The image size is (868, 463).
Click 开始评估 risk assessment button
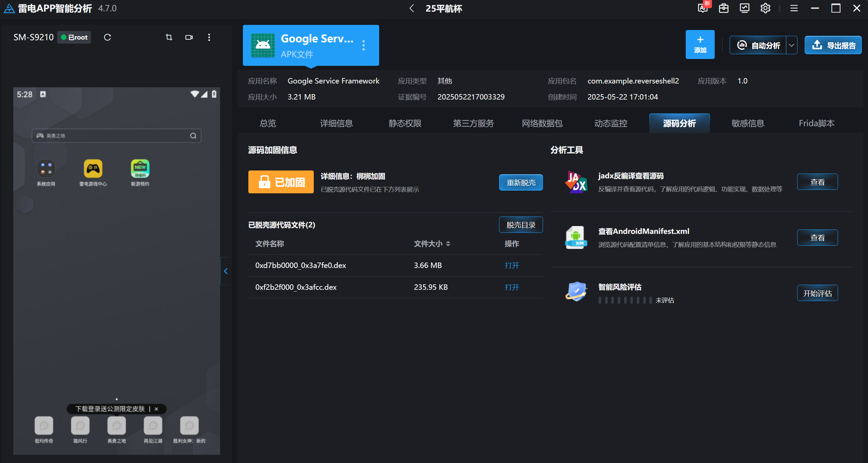pyautogui.click(x=817, y=293)
